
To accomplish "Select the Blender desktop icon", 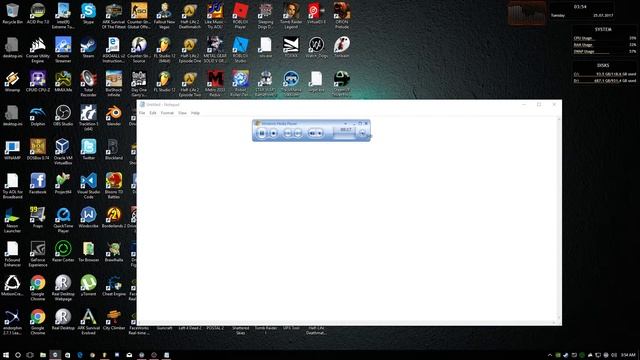I will (x=113, y=116).
